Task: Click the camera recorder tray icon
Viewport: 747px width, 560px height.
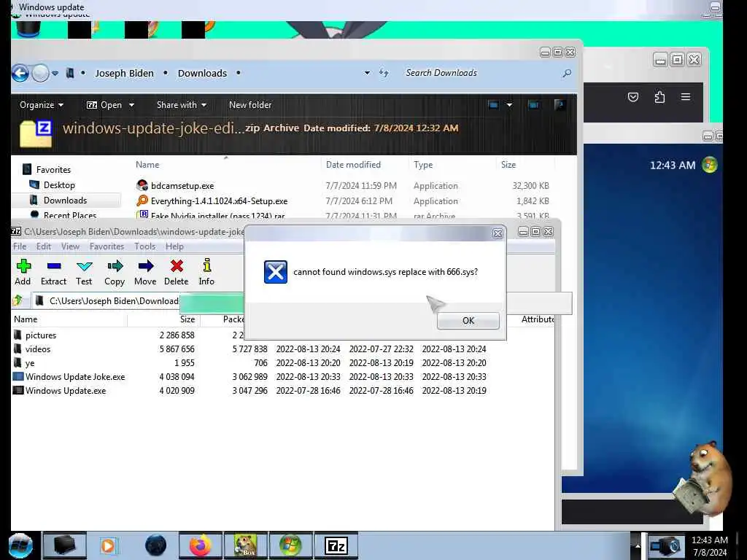Action: point(665,545)
